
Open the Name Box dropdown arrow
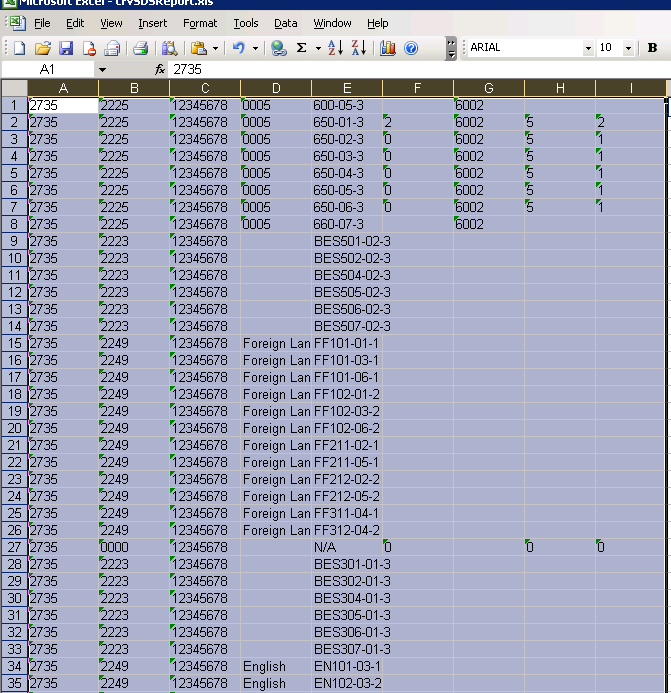(x=103, y=69)
